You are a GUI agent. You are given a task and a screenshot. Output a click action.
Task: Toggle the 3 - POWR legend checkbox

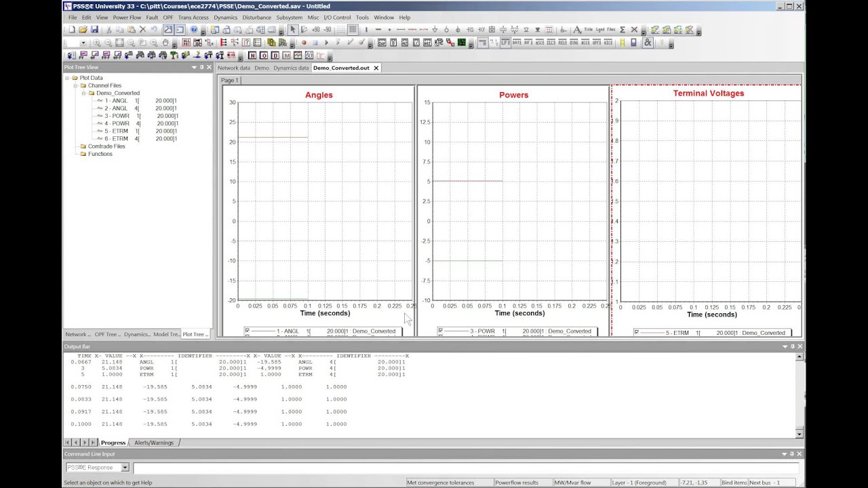(x=440, y=331)
